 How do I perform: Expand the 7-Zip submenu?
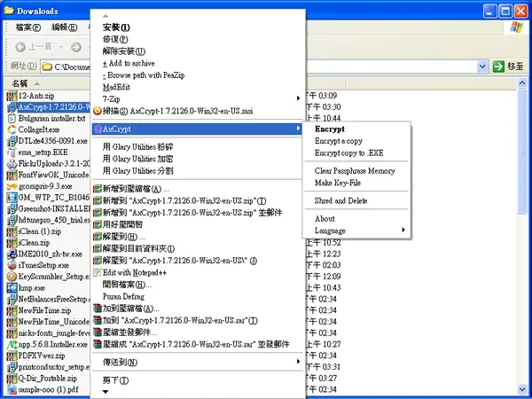(x=298, y=98)
